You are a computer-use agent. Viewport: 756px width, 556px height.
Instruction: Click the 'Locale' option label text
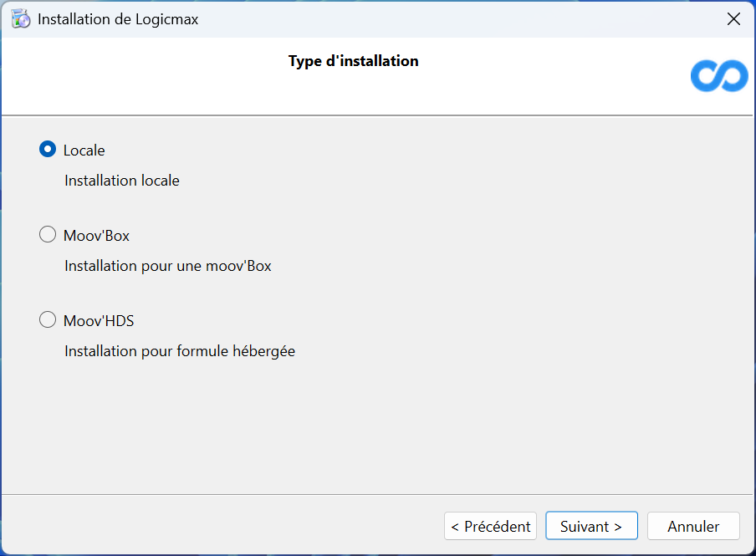coord(84,150)
